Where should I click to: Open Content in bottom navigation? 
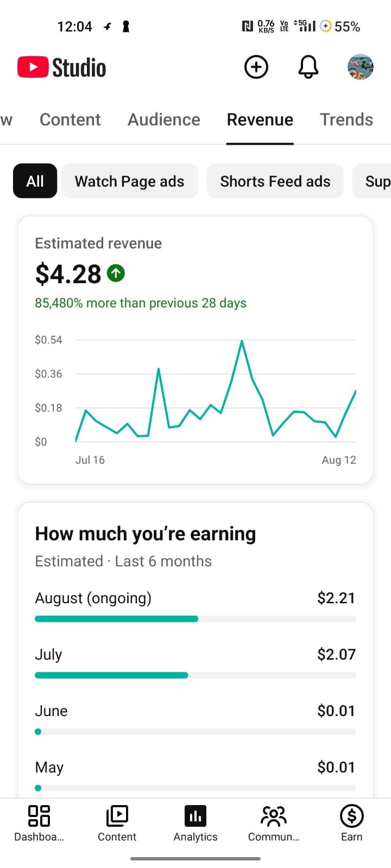click(x=117, y=823)
